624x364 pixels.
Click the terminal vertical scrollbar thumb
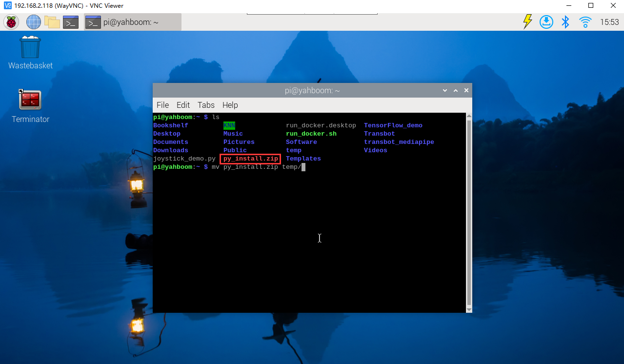point(469,212)
